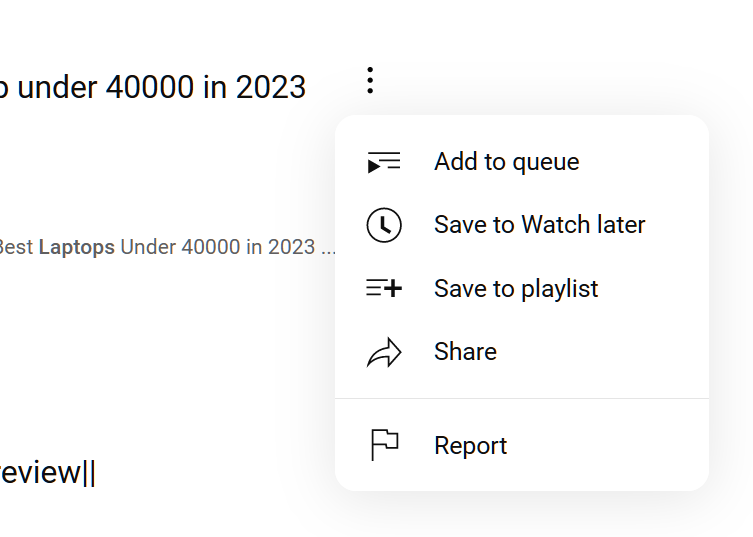Screen dimensions: 753x537
Task: Click the Share arrow icon
Action: coord(384,352)
